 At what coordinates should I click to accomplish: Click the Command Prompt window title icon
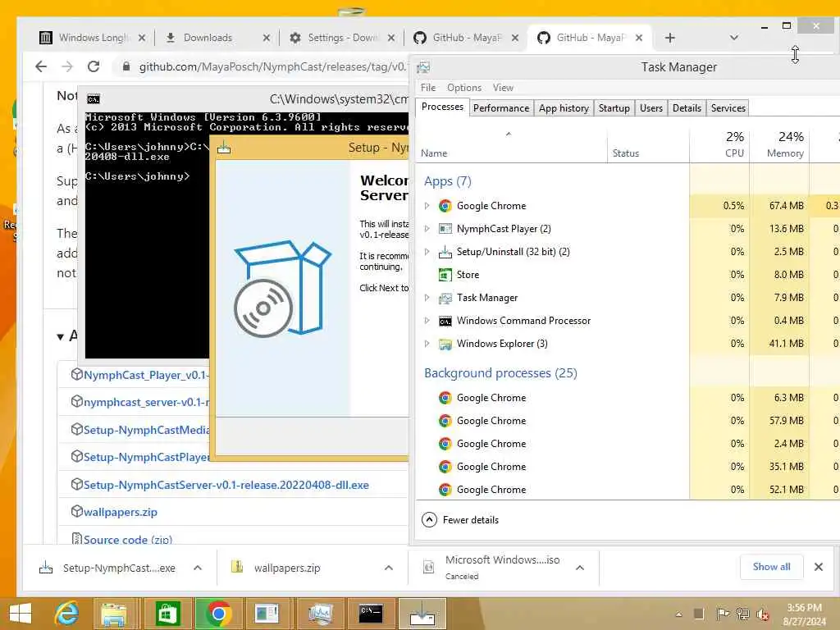click(x=94, y=99)
